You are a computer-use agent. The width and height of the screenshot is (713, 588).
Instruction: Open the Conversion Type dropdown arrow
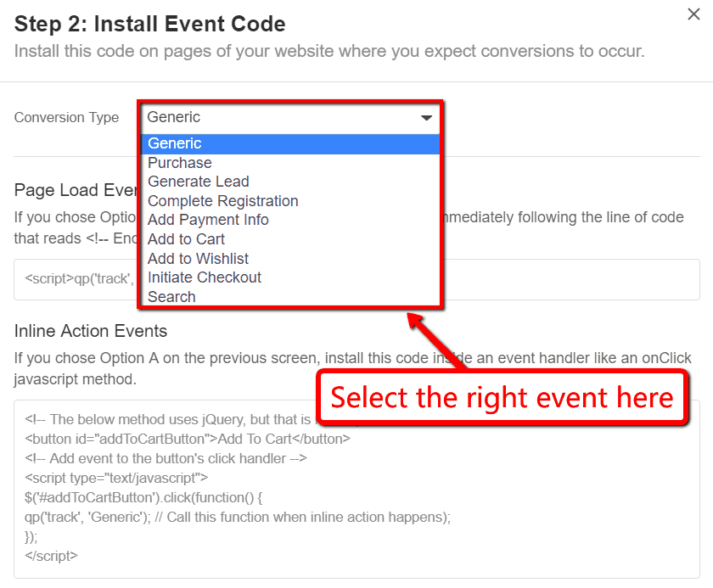click(x=426, y=117)
